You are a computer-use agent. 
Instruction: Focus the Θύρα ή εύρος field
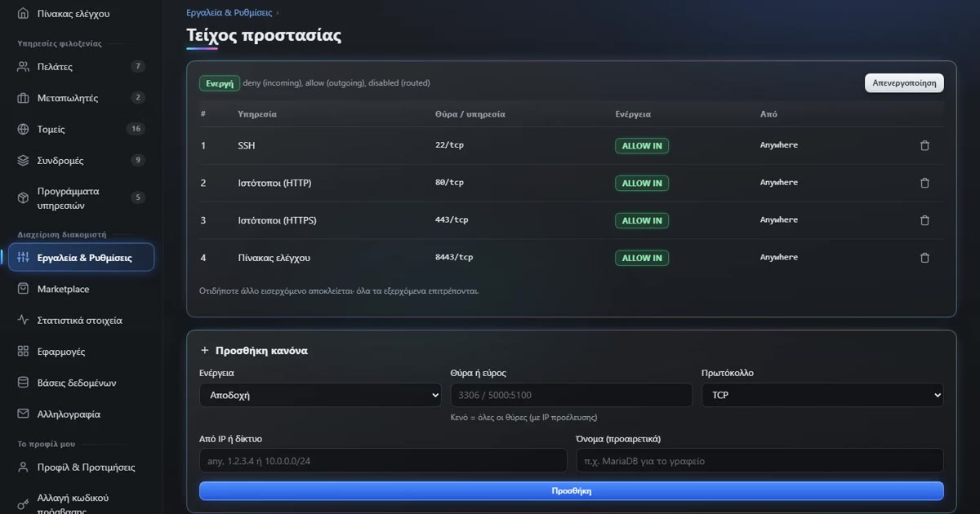[x=571, y=395]
